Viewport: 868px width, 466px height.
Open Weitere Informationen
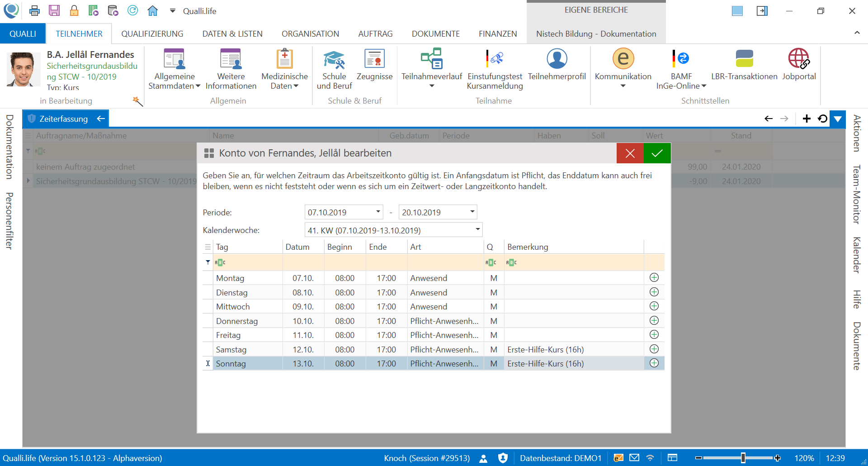coord(231,69)
